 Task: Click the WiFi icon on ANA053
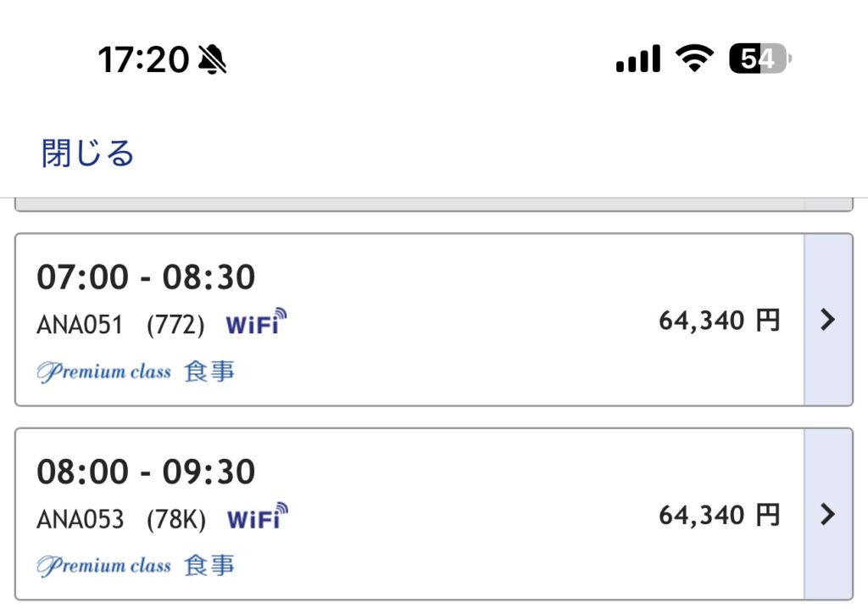pyautogui.click(x=258, y=517)
